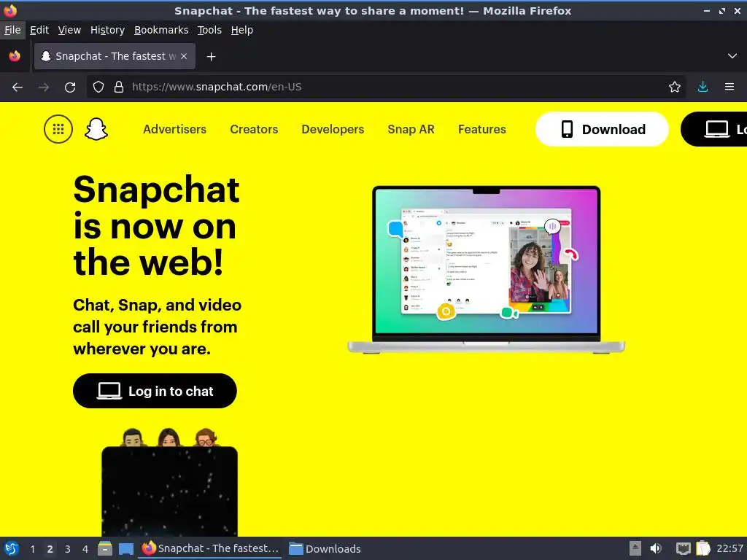Open the File menu

[12, 30]
